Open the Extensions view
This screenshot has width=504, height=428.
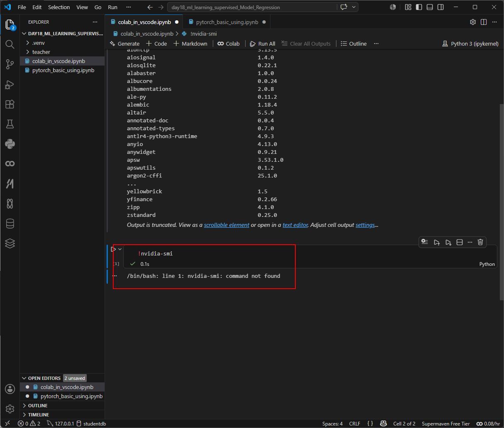pos(10,104)
